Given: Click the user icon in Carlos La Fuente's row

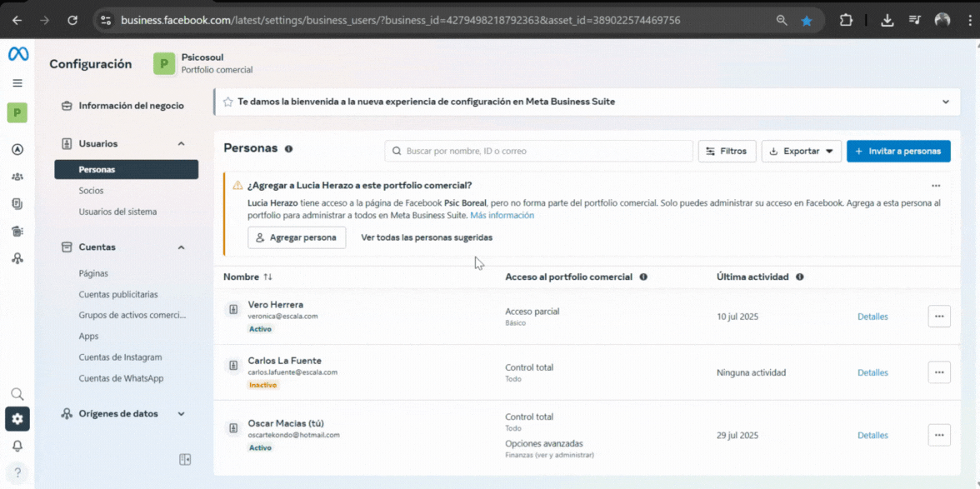Looking at the screenshot, I should (233, 366).
